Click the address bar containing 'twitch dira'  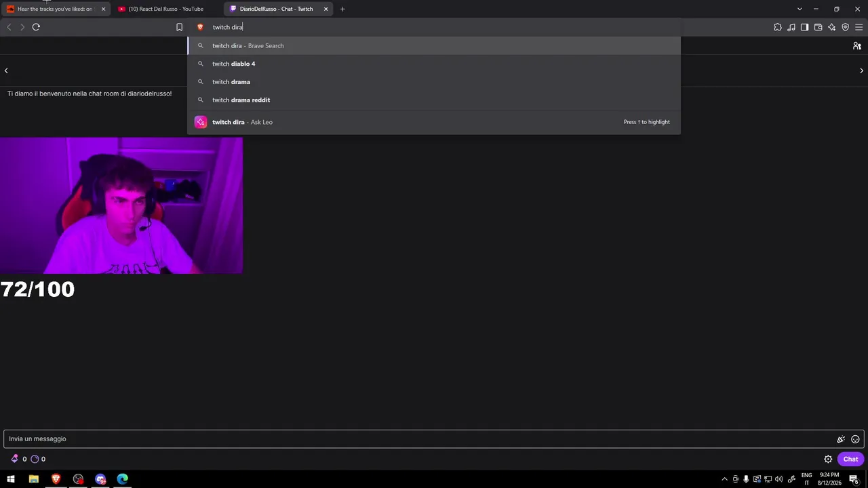tap(434, 27)
